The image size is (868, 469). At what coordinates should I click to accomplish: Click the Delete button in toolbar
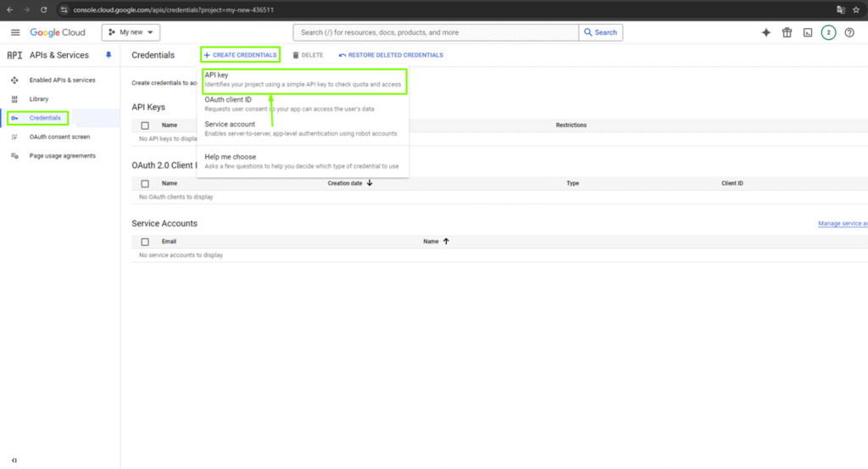coord(308,55)
